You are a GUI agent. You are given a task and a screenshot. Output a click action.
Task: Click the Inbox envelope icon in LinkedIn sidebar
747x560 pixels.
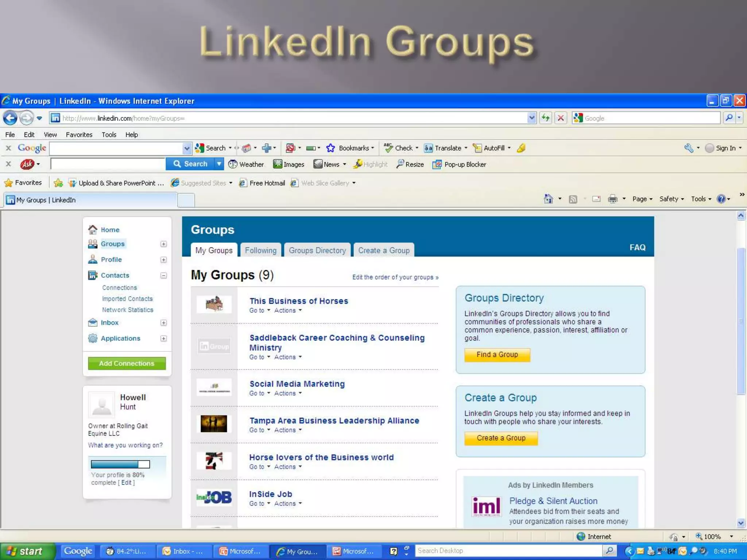coord(93,322)
